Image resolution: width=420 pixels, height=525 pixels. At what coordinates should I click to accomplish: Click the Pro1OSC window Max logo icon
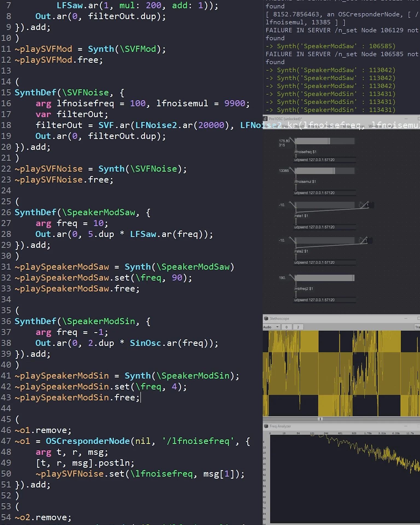point(265,119)
